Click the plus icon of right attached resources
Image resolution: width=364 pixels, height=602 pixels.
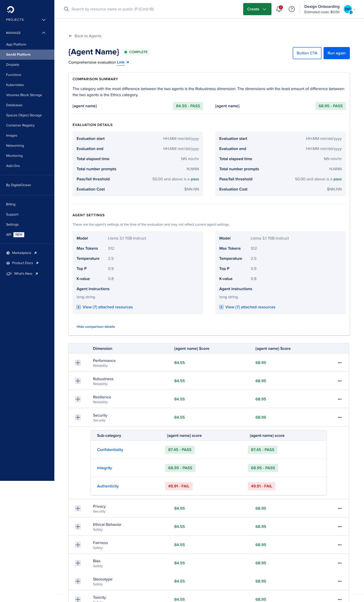pyautogui.click(x=221, y=307)
